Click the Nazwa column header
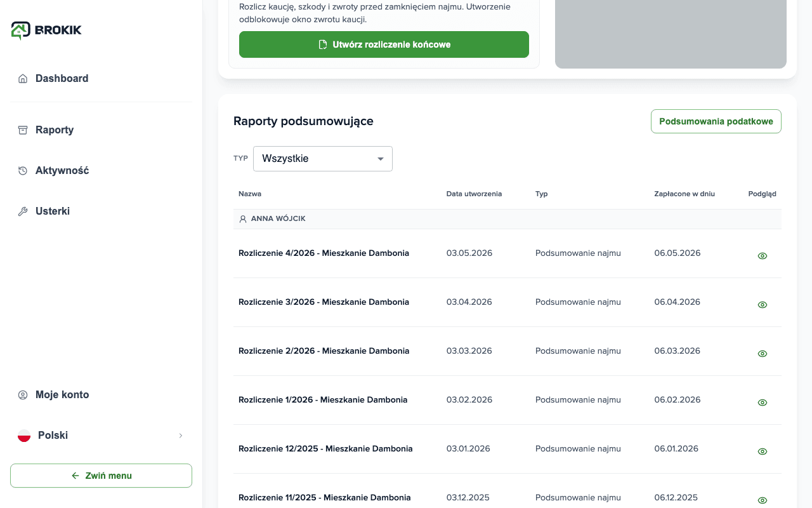812x508 pixels. (x=250, y=194)
